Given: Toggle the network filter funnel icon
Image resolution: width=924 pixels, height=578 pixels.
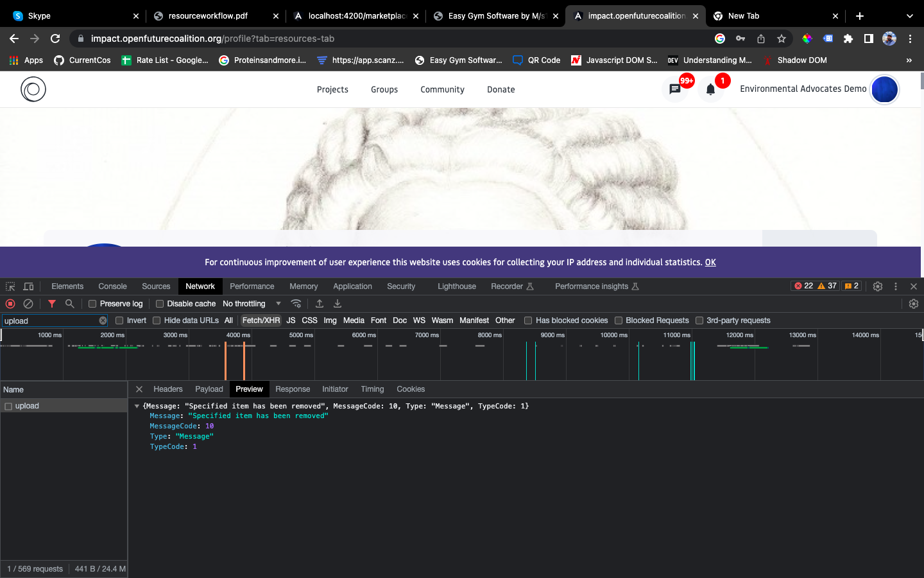Looking at the screenshot, I should (x=52, y=304).
